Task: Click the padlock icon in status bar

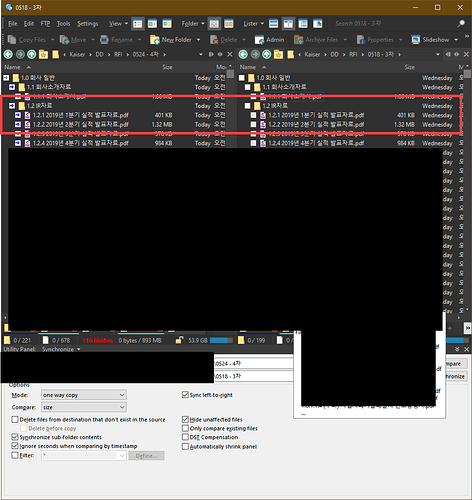Action: [179, 340]
